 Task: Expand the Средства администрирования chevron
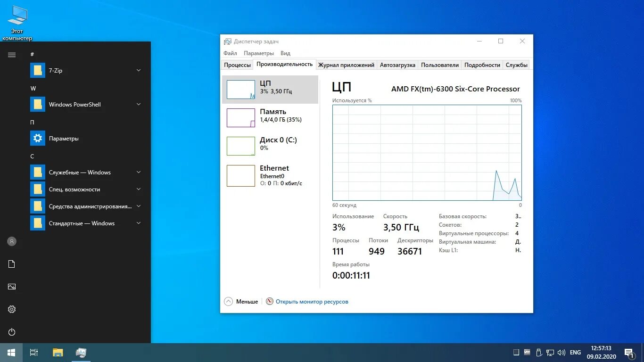[139, 206]
